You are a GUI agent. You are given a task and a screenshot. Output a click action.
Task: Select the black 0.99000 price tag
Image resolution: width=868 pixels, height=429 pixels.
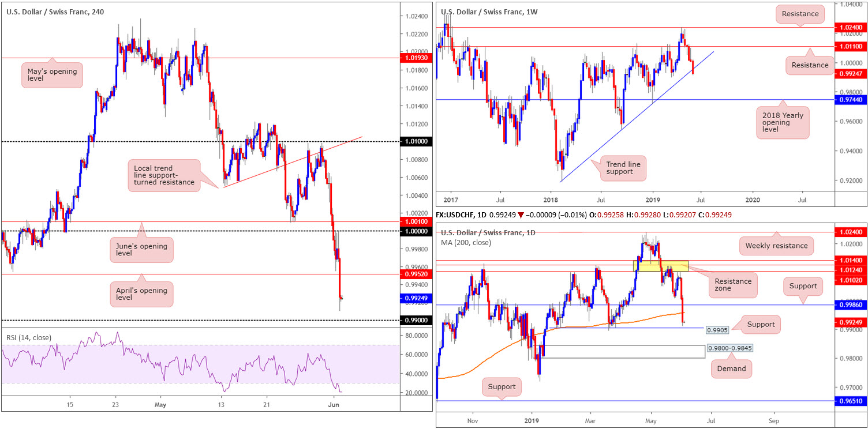pos(416,320)
